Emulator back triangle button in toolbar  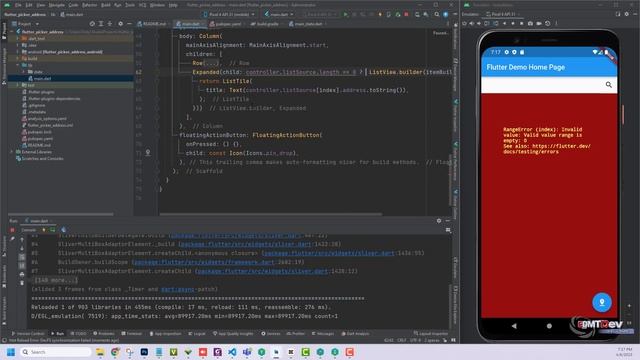[504, 23]
